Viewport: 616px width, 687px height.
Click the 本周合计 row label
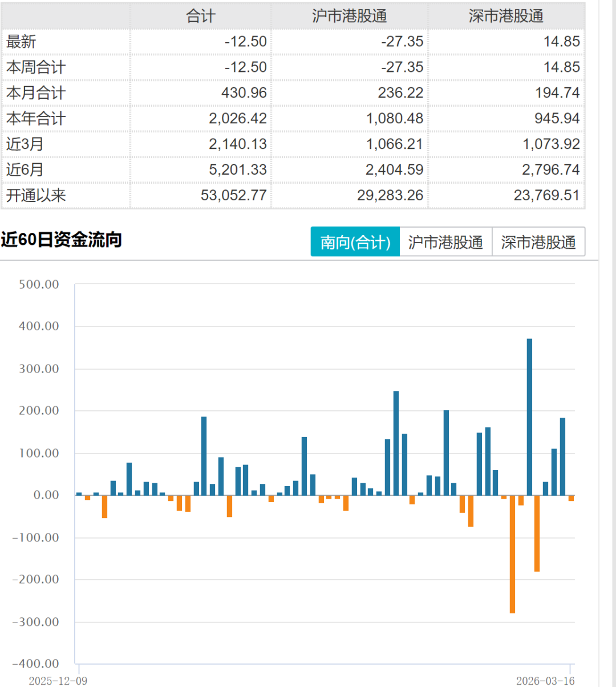coord(36,67)
